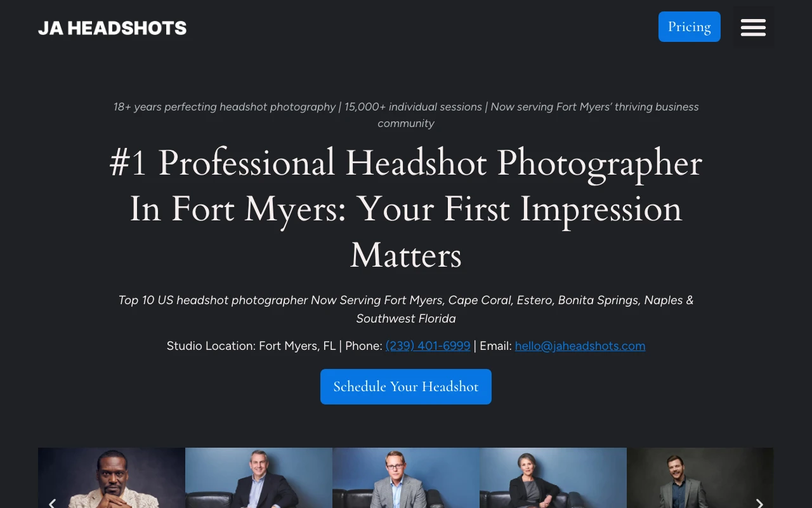
Task: Click the word 'Matters' in the headline
Action: 406,255
